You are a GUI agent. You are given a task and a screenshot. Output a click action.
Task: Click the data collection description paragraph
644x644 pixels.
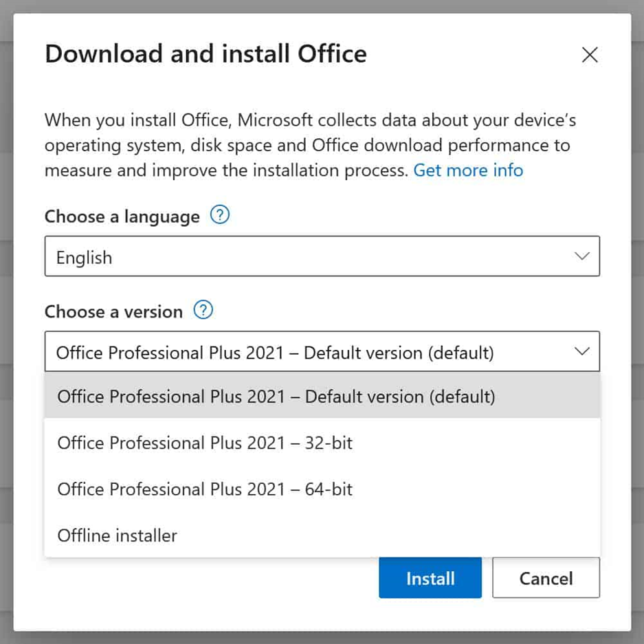(309, 145)
